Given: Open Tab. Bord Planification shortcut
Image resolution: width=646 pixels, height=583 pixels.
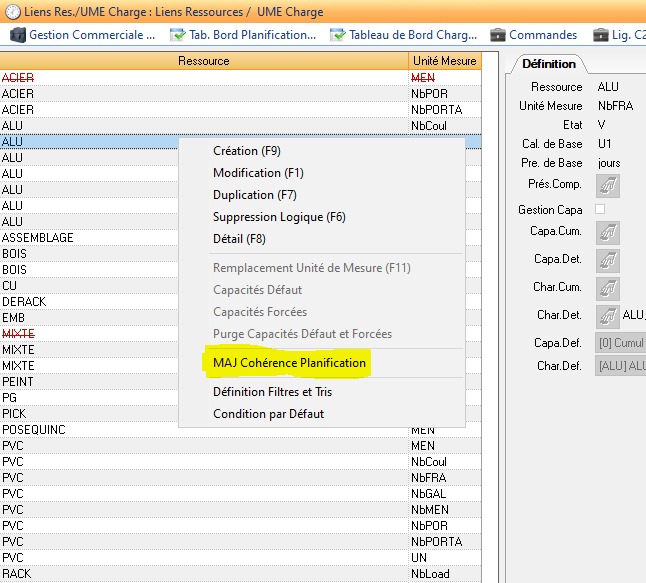Looking at the screenshot, I should 243,35.
